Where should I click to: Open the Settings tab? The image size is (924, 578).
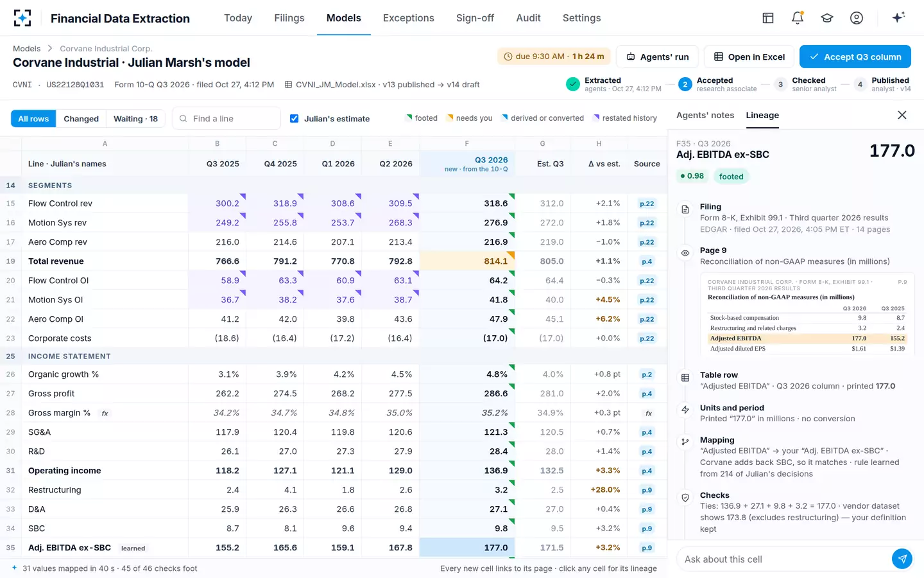[x=582, y=18]
